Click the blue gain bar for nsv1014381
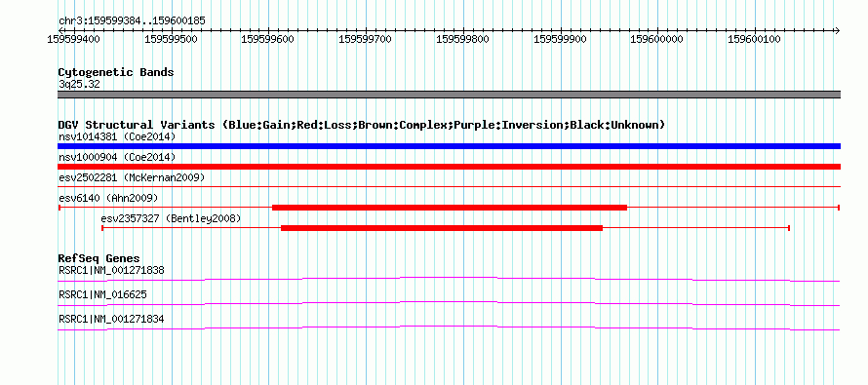The height and width of the screenshot is (385, 868). point(449,146)
